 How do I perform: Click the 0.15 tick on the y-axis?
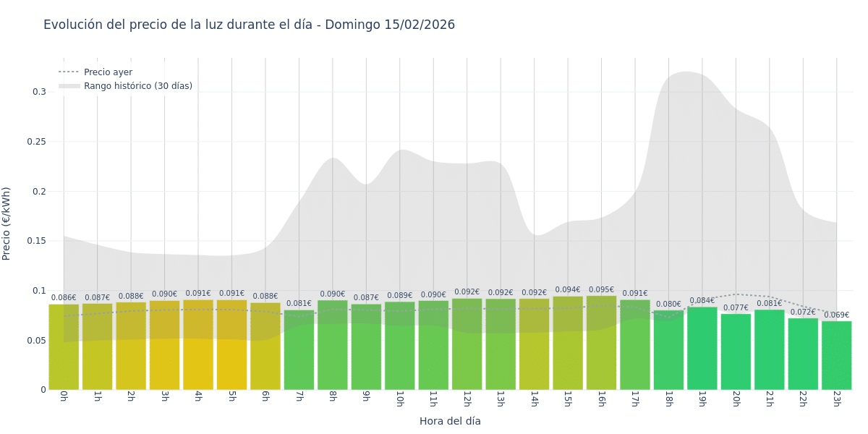36,241
